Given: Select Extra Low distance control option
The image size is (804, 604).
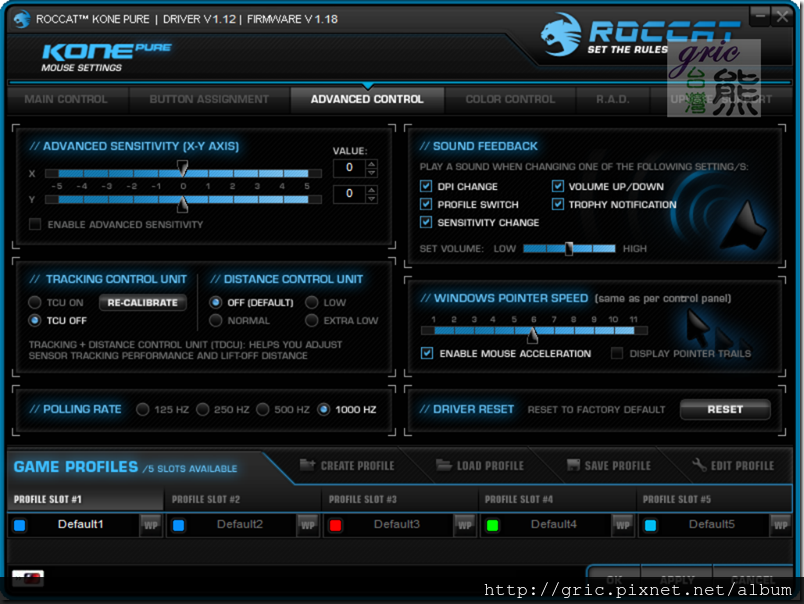Looking at the screenshot, I should (311, 320).
